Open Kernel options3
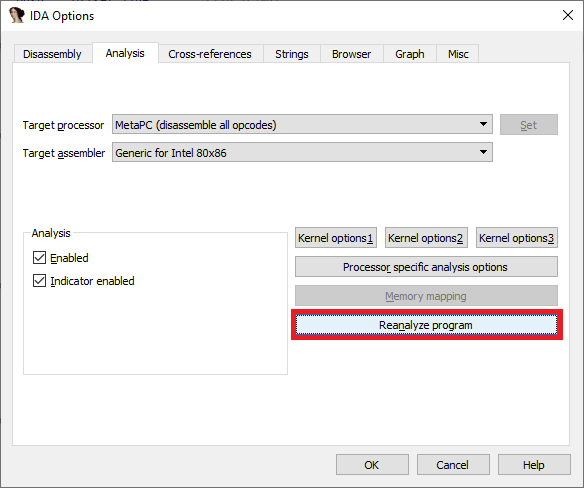 point(517,238)
